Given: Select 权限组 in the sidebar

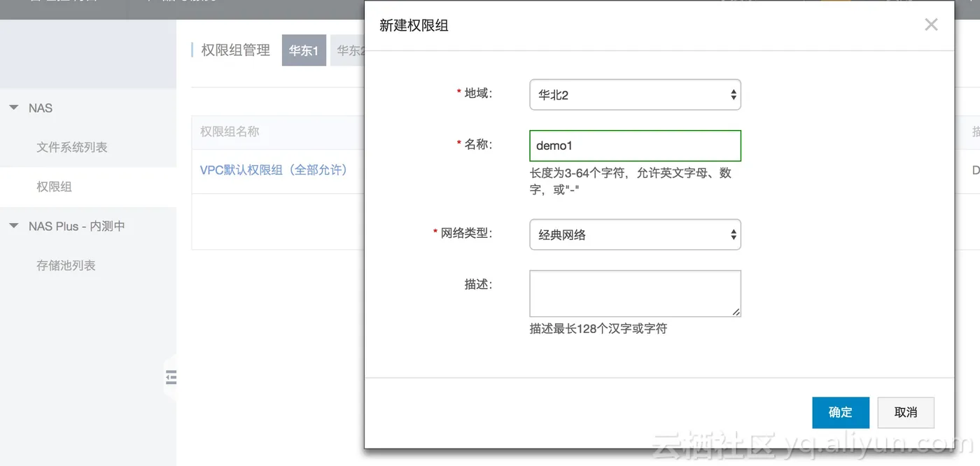Looking at the screenshot, I should point(55,187).
